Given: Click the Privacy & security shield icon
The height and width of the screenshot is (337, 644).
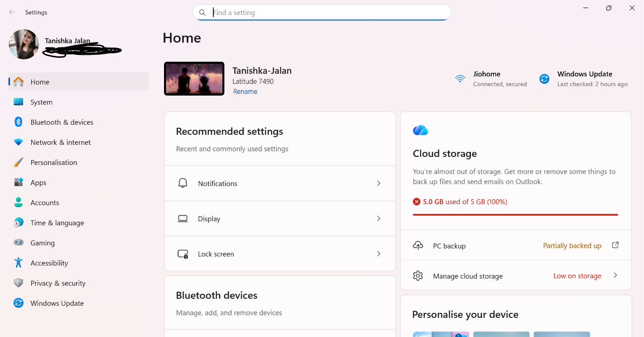Looking at the screenshot, I should click(19, 283).
